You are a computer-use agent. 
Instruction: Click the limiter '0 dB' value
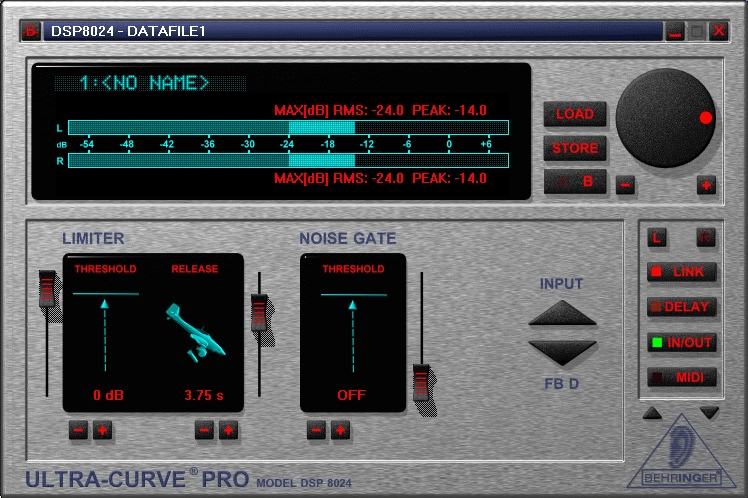pos(108,395)
